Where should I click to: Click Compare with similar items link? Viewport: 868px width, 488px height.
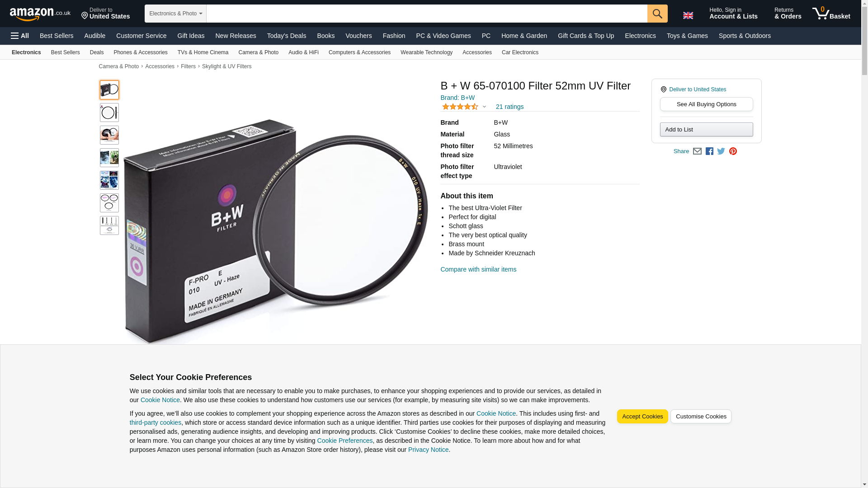coord(478,270)
